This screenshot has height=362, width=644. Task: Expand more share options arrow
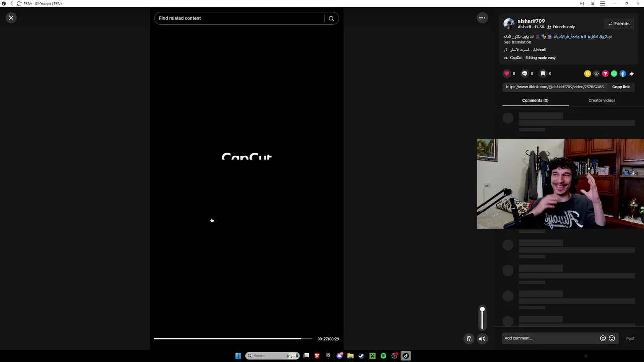pyautogui.click(x=631, y=74)
